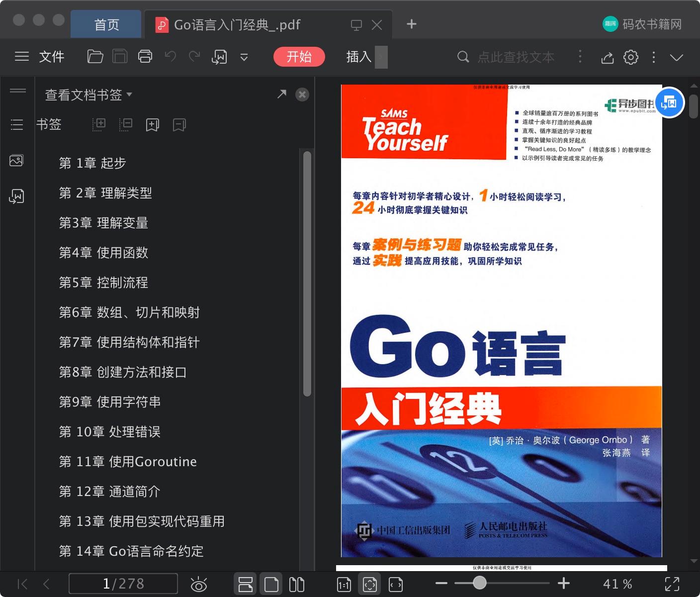Click the PDF-to-Word convert icon in toolbar
Viewport: 700px width, 597px height.
point(219,57)
